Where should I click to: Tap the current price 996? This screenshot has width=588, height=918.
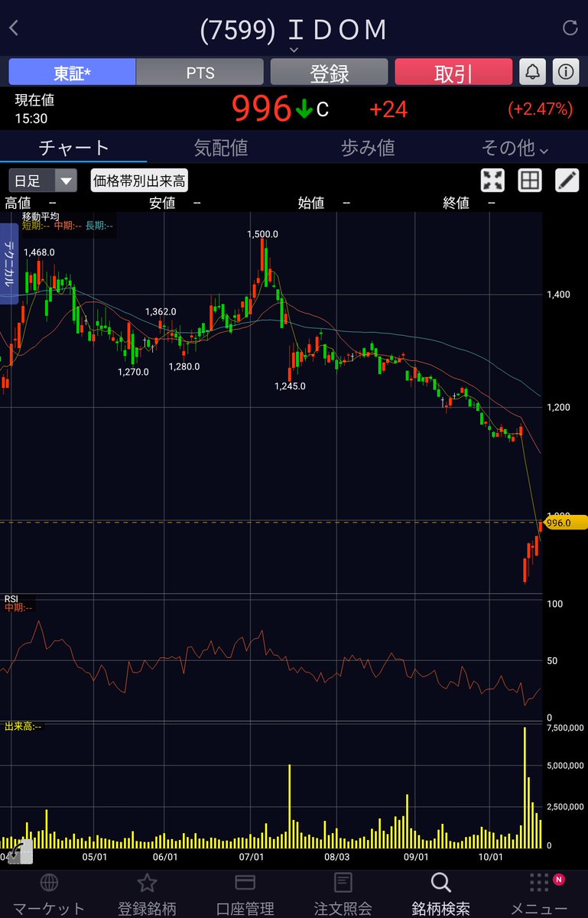click(x=262, y=109)
